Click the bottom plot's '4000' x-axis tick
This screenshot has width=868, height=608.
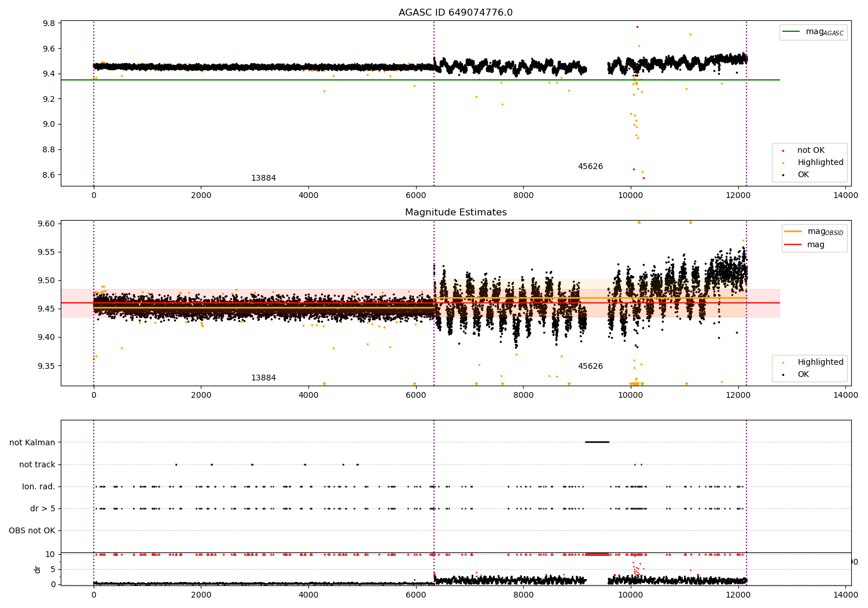(308, 595)
